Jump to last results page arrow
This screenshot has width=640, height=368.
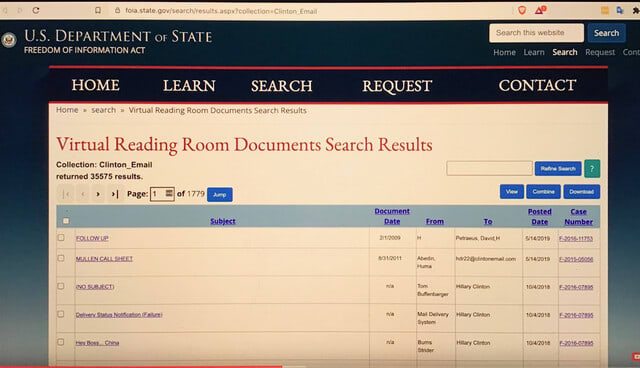(x=115, y=194)
